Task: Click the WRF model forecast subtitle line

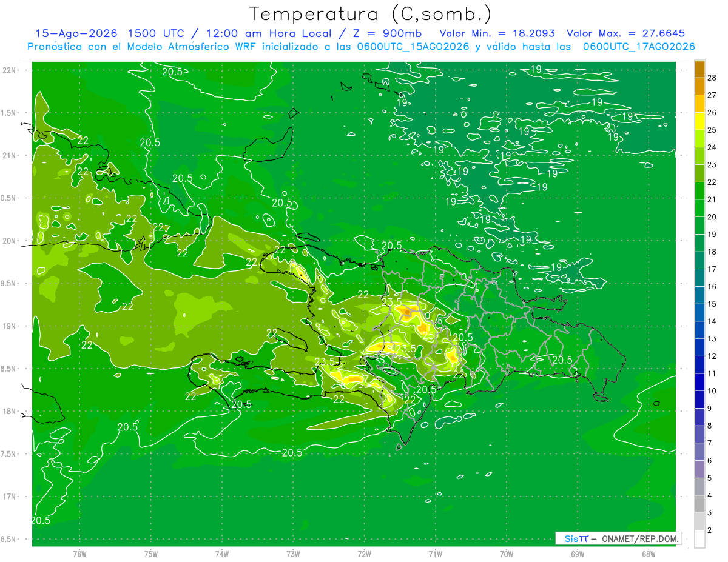Action: 361,47
